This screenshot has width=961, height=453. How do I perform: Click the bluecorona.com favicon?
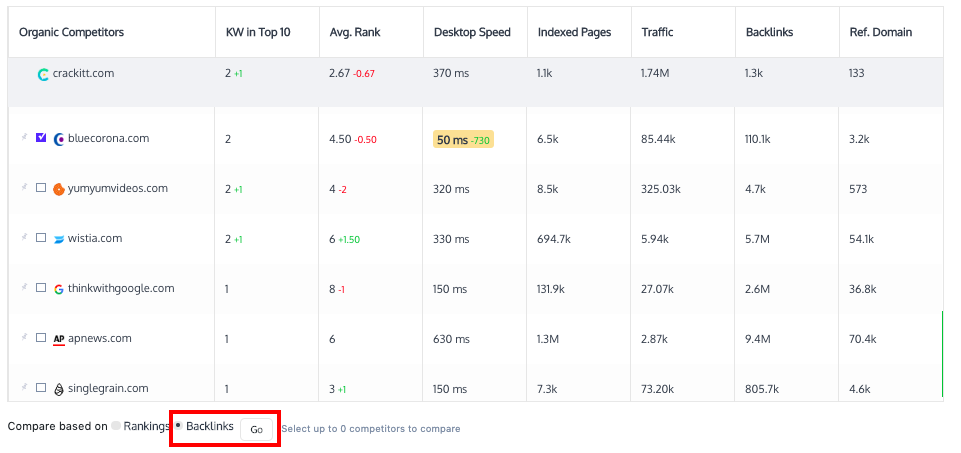click(59, 139)
